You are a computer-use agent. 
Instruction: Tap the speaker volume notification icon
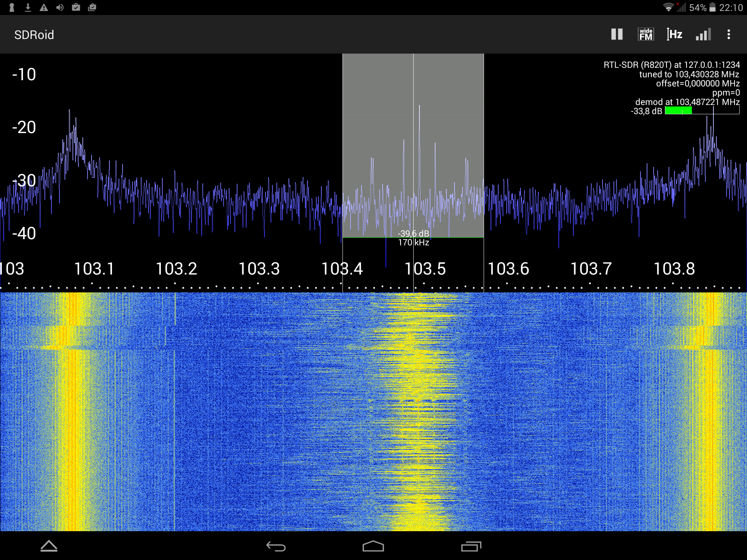(60, 7)
